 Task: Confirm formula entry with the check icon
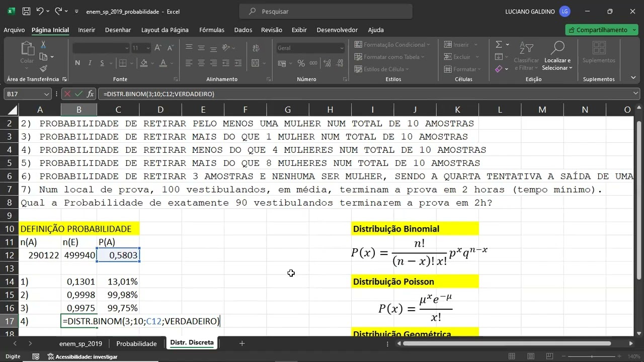(78, 94)
